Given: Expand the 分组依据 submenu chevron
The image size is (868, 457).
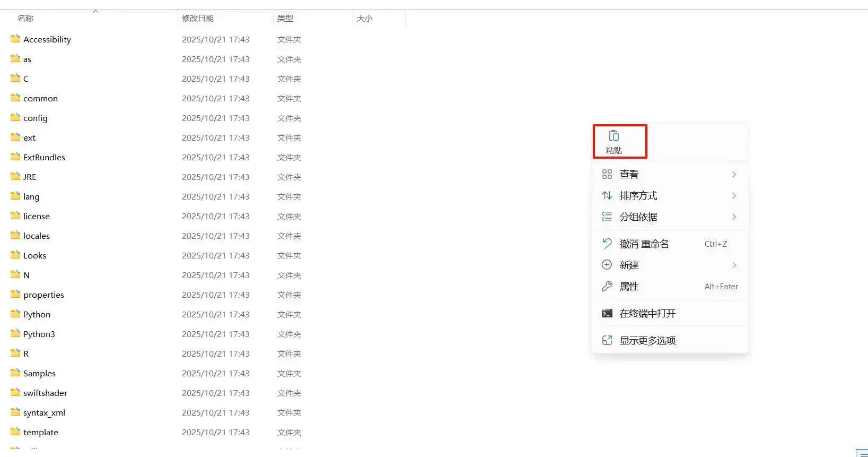Looking at the screenshot, I should pyautogui.click(x=734, y=217).
